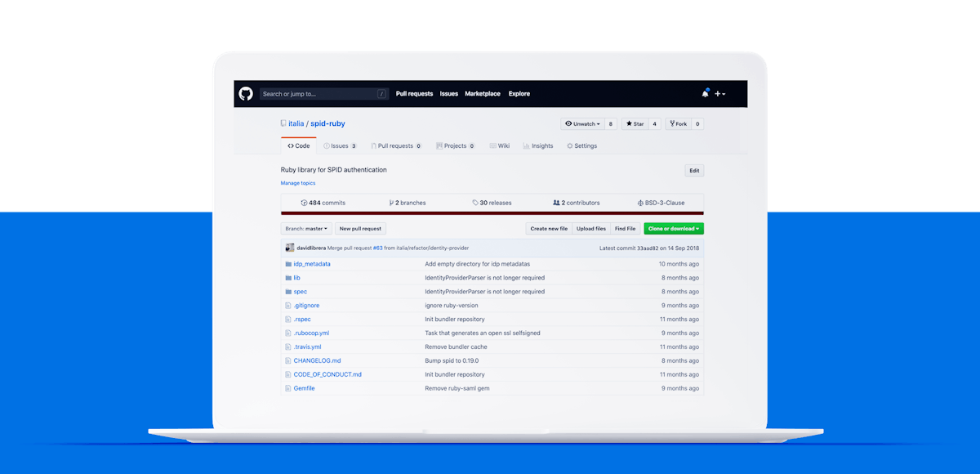This screenshot has height=474, width=980.
Task: Open the spid-ruby repository link
Action: [x=327, y=124]
